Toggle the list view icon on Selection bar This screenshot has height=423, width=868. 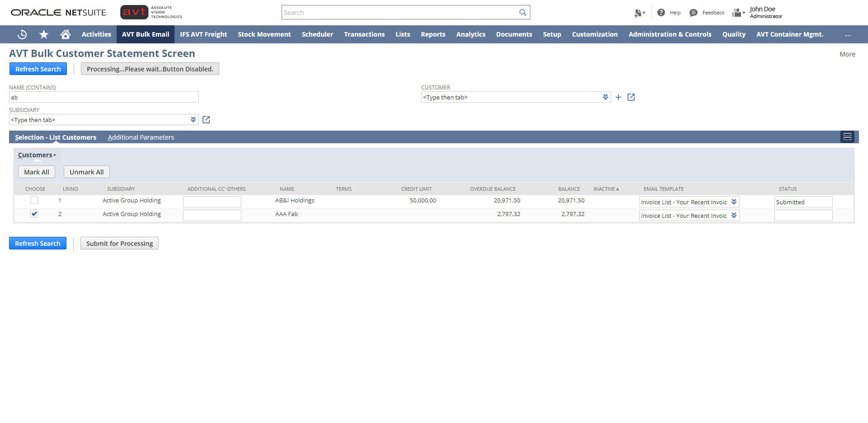point(847,136)
